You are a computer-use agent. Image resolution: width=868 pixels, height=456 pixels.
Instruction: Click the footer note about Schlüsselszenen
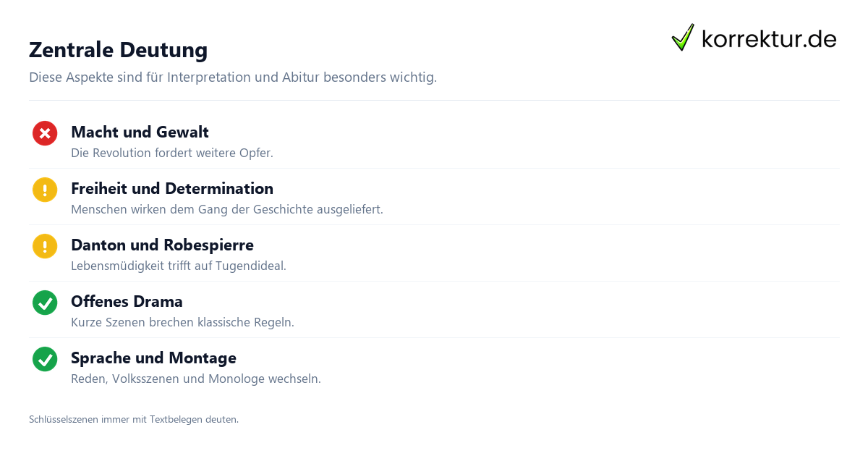point(134,419)
